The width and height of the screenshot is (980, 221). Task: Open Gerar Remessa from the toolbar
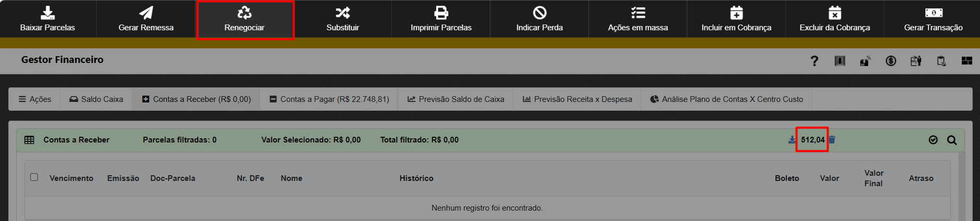click(x=146, y=19)
